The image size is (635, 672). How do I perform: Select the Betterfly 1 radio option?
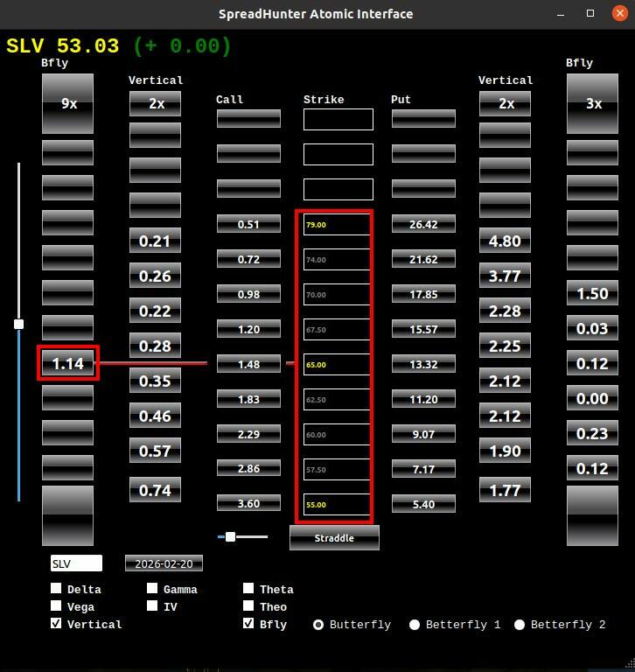(415, 625)
